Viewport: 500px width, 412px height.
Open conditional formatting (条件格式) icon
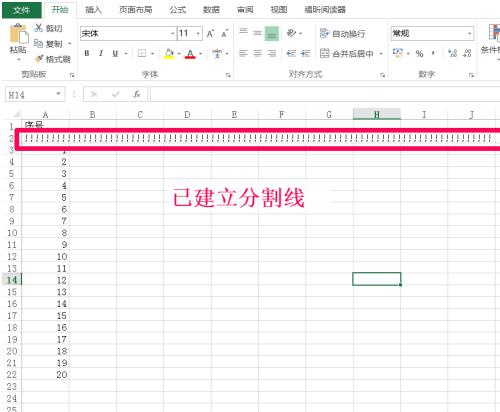point(494,33)
